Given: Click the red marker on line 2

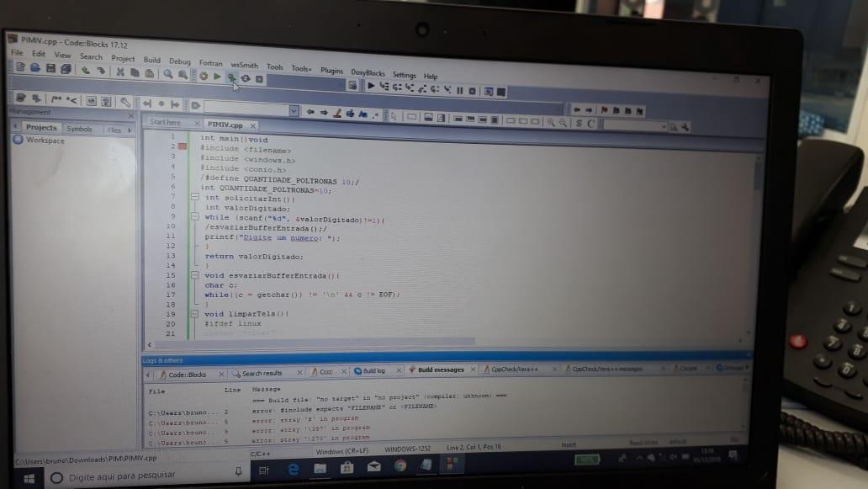Looking at the screenshot, I should pos(183,146).
